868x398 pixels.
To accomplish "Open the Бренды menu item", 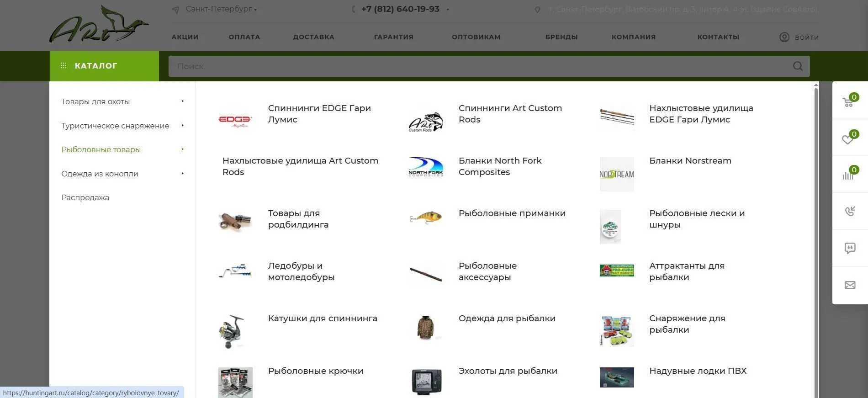I will pos(561,37).
